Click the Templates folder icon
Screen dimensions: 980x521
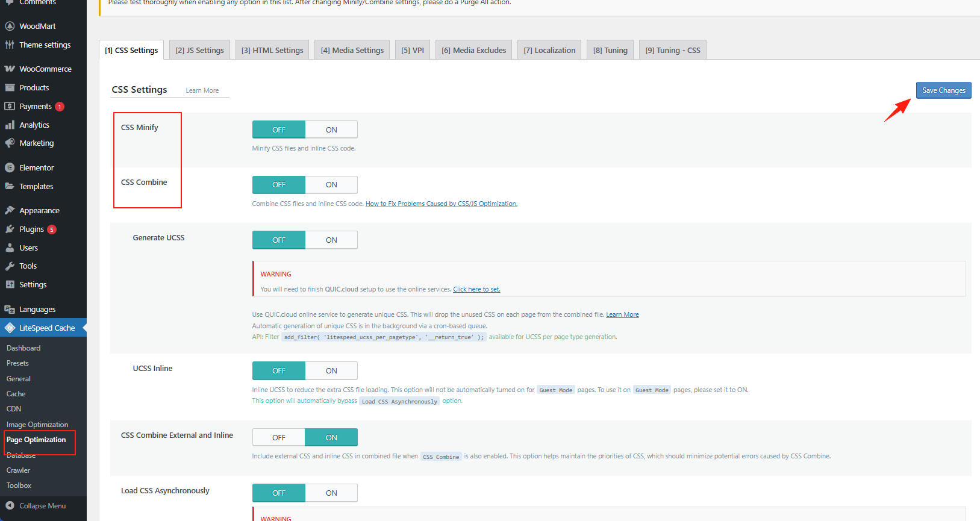pos(10,186)
